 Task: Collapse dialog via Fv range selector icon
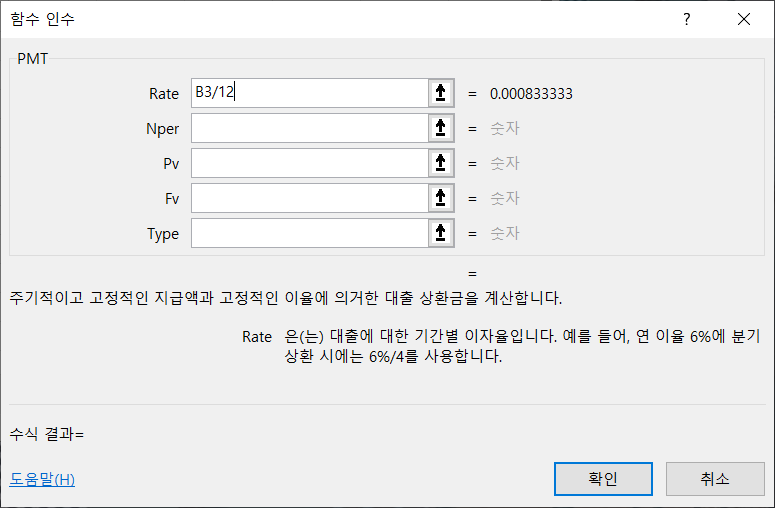coord(441,198)
